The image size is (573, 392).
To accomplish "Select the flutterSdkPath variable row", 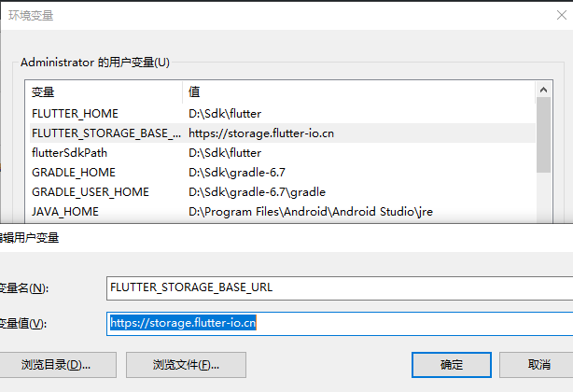I will click(283, 153).
